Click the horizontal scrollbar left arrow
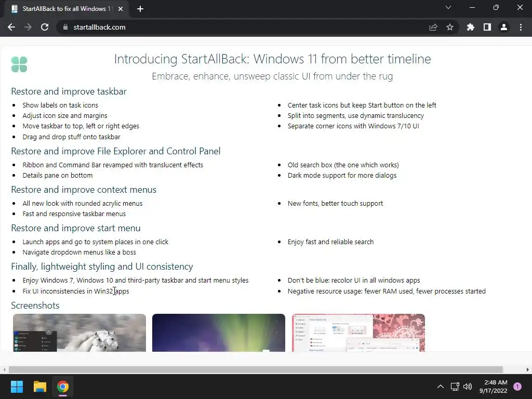This screenshot has width=532, height=399. (4, 369)
